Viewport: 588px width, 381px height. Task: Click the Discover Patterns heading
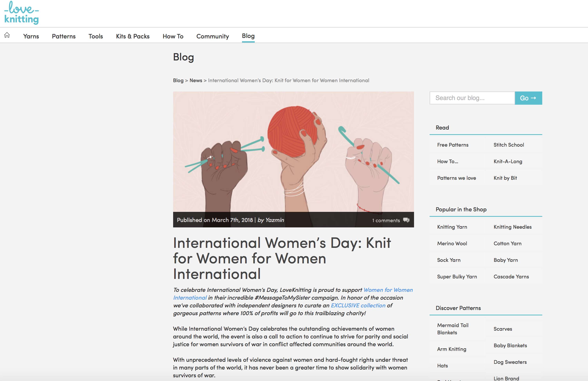click(x=458, y=308)
